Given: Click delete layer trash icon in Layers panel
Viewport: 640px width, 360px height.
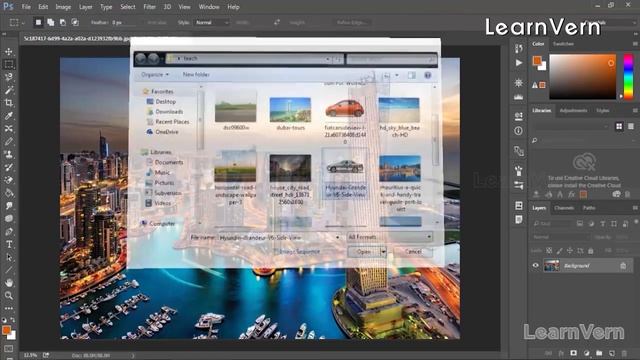Looking at the screenshot, I should click(x=624, y=353).
